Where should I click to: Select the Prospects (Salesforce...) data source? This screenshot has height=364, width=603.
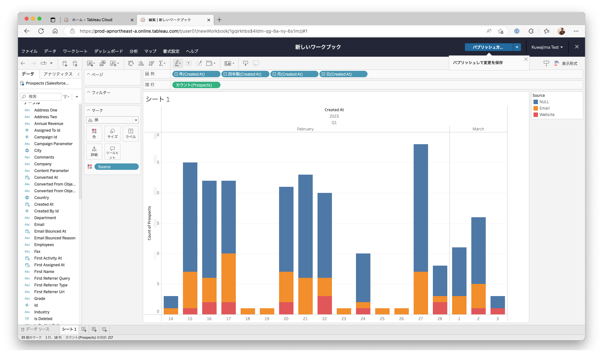[47, 83]
